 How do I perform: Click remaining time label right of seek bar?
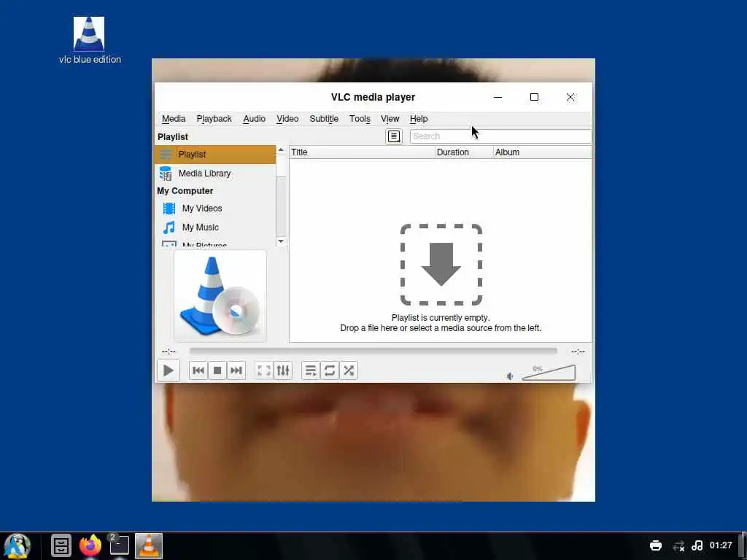[578, 352]
